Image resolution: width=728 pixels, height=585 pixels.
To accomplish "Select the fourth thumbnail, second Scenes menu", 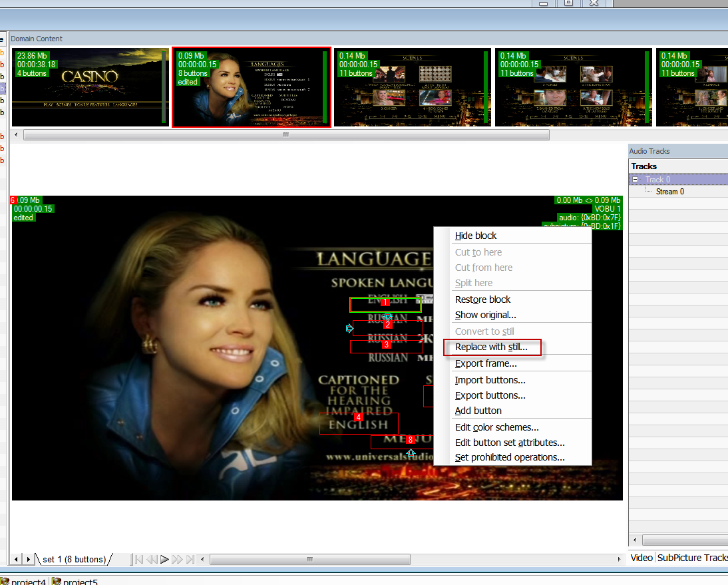I will pos(574,87).
